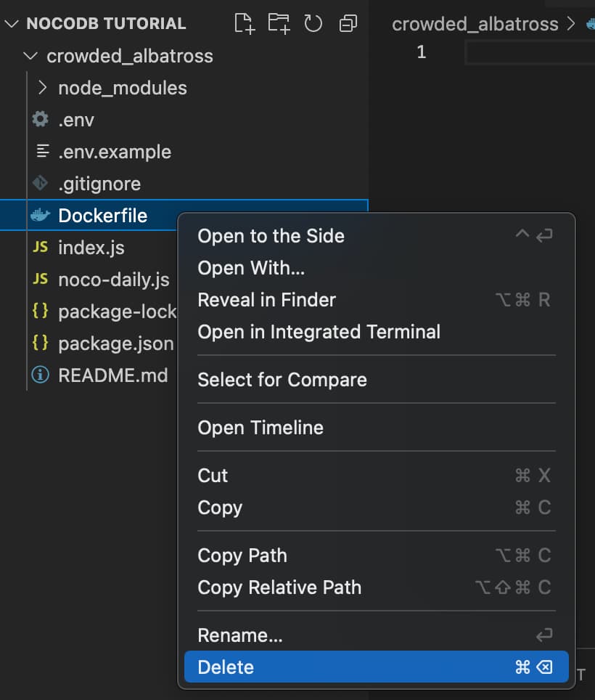Collapse the NOCODB TUTORIAL section chevron
The width and height of the screenshot is (595, 700).
tap(12, 23)
